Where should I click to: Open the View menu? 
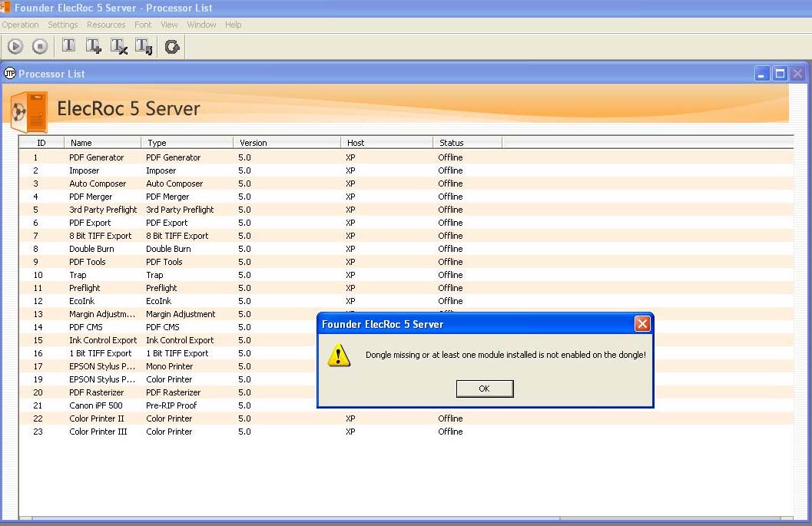click(x=169, y=25)
